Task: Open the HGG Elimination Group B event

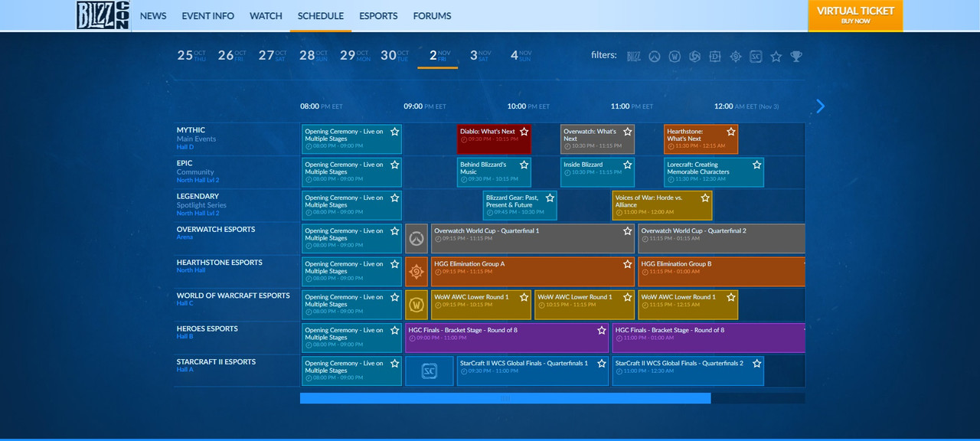Action: coord(721,271)
